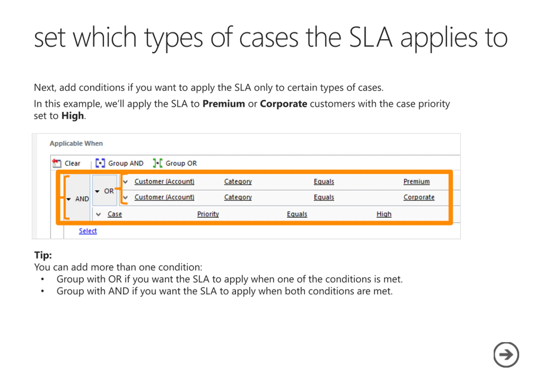
Task: Click the Group AND bracket icon
Action: click(x=100, y=163)
